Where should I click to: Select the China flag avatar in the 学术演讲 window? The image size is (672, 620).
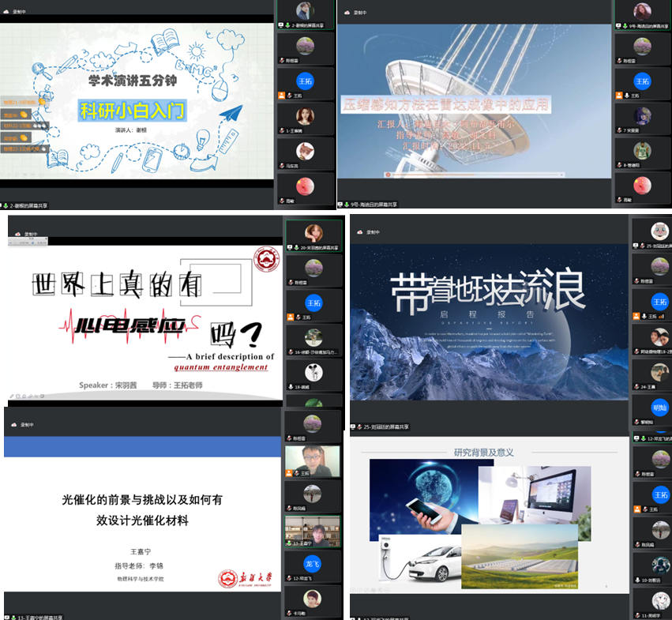point(305,186)
